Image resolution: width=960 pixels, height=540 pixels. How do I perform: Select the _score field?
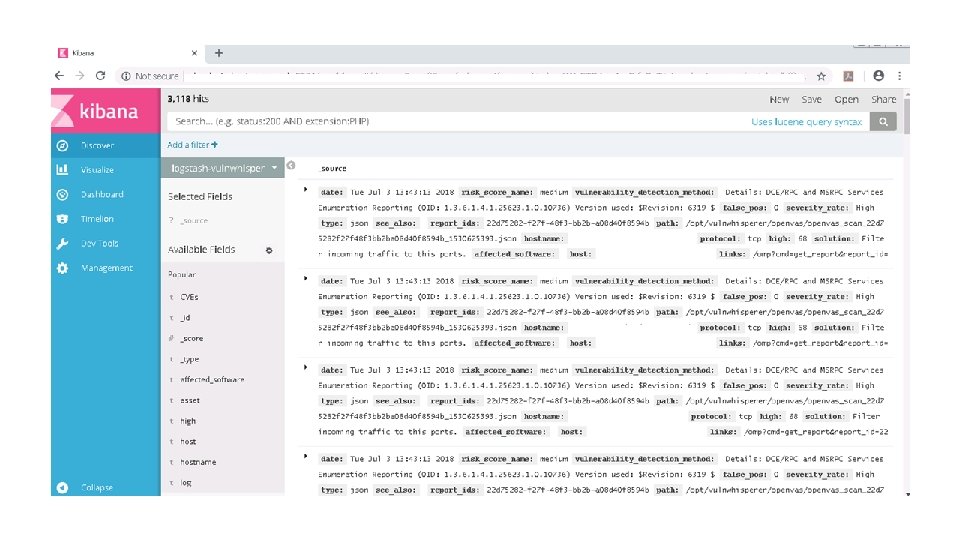191,339
